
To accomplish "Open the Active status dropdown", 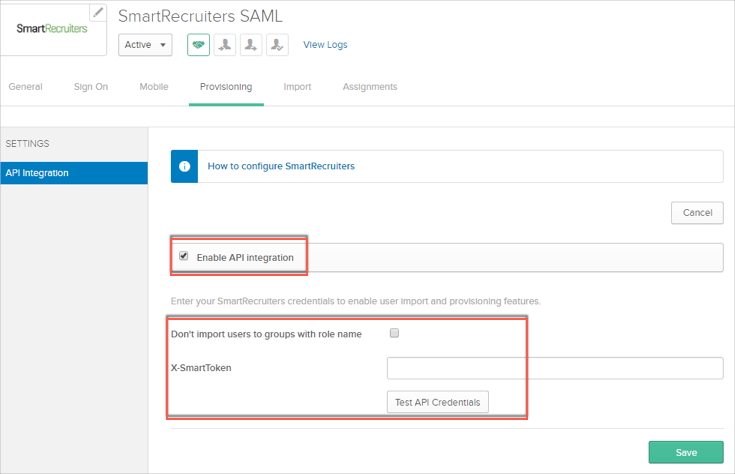I will pyautogui.click(x=145, y=45).
